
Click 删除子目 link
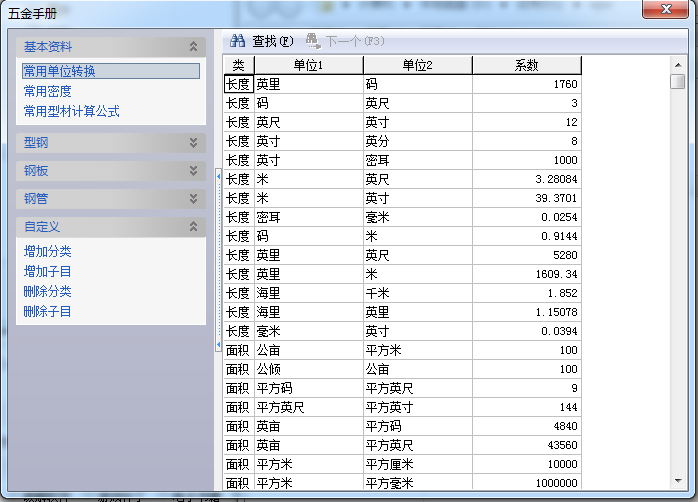48,312
